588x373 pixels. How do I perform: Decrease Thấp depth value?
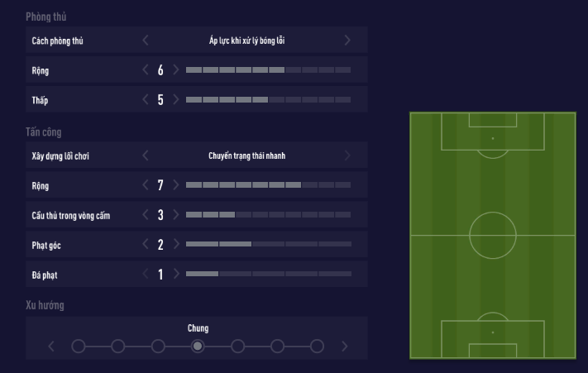146,100
